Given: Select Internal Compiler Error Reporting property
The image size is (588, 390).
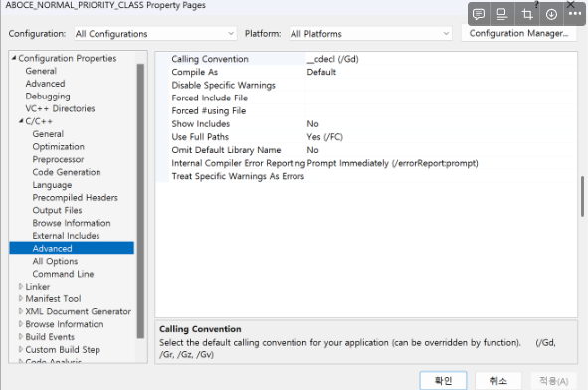Looking at the screenshot, I should point(238,163).
